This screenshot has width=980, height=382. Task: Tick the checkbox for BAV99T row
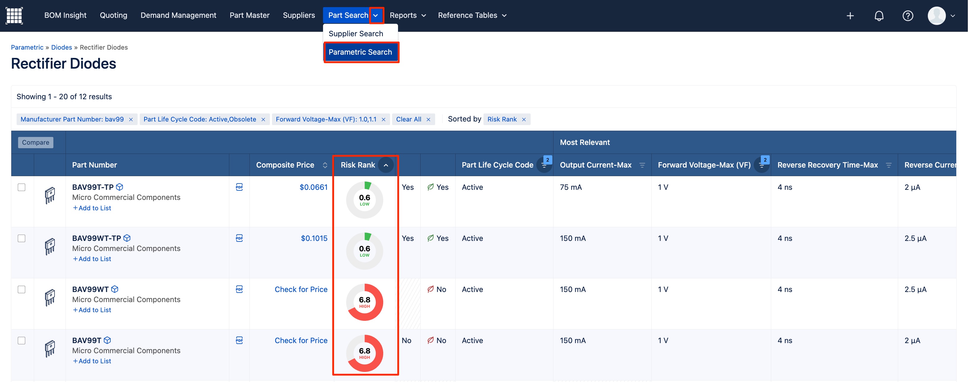click(22, 340)
